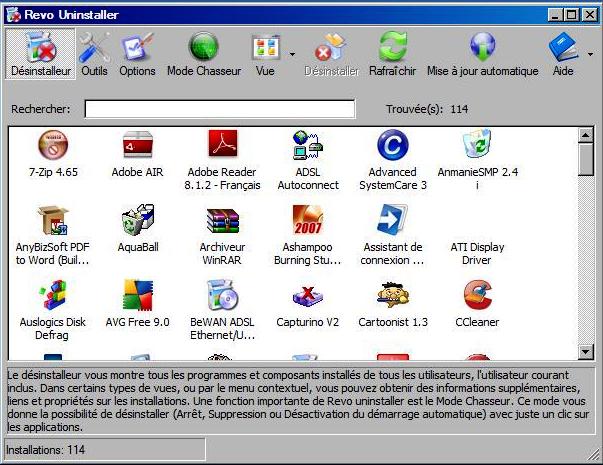Select the CCleaner icon

pos(477,295)
